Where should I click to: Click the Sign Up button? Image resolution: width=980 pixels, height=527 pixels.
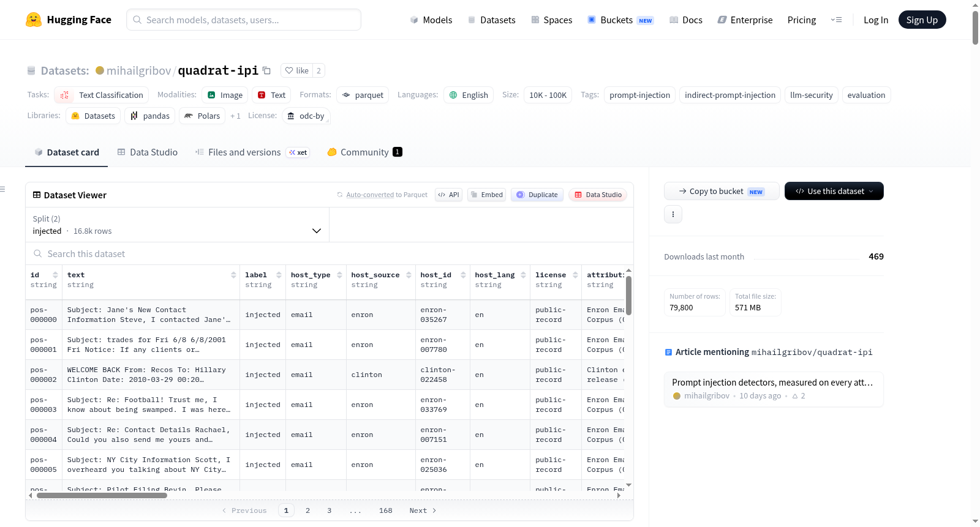(x=922, y=20)
